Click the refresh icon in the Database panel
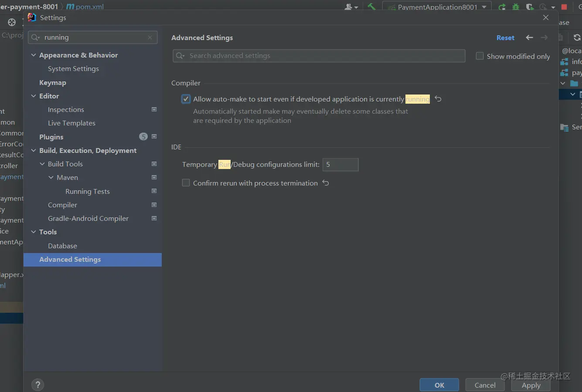Image resolution: width=582 pixels, height=392 pixels. (577, 37)
